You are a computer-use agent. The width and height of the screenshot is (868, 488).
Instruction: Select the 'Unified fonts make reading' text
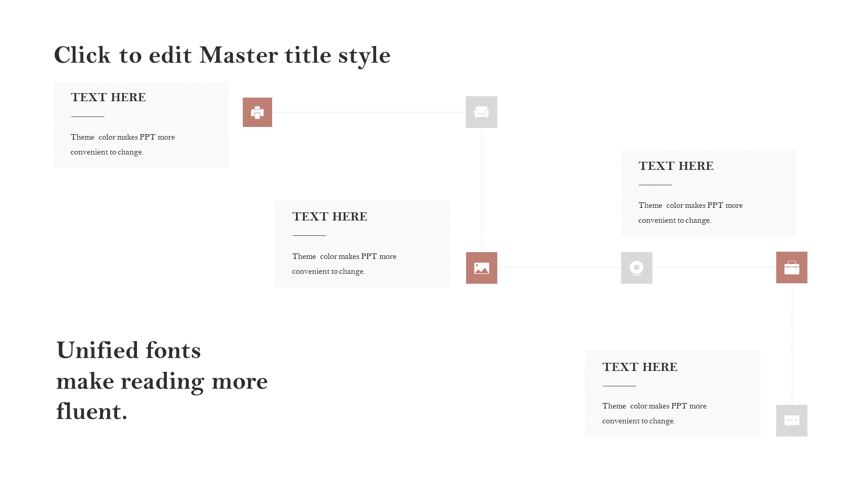coord(162,380)
